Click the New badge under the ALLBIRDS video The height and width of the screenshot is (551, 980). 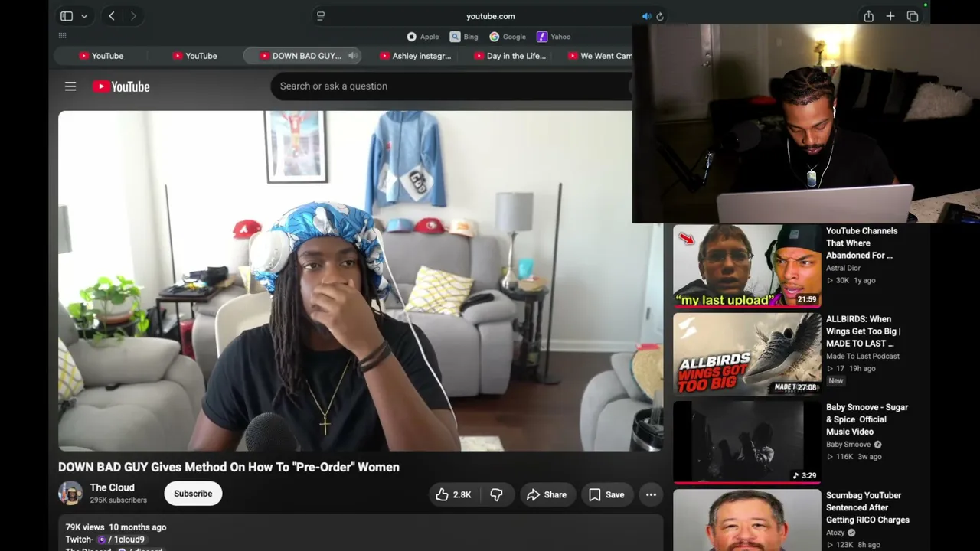coord(835,380)
